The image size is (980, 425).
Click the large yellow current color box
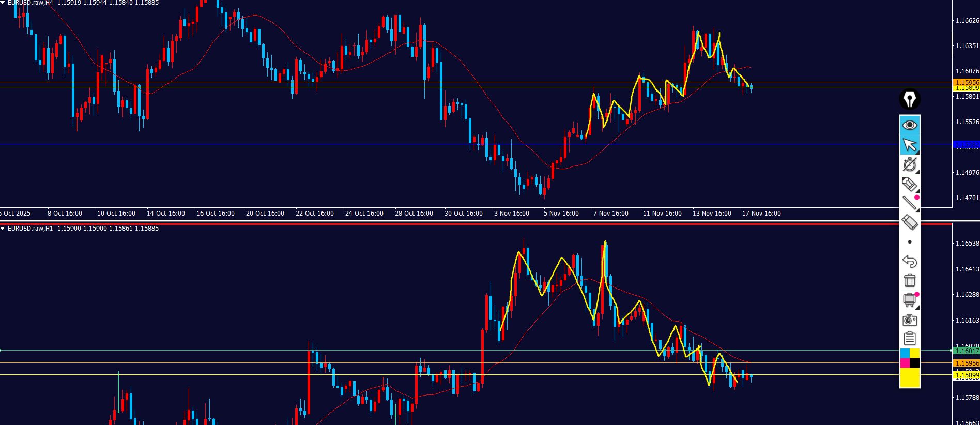coord(909,377)
